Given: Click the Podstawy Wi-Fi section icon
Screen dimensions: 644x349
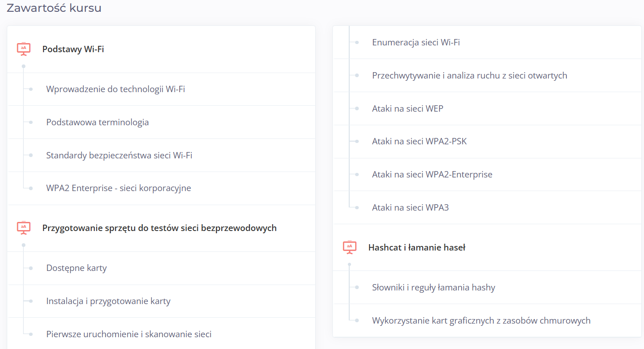Looking at the screenshot, I should [24, 49].
